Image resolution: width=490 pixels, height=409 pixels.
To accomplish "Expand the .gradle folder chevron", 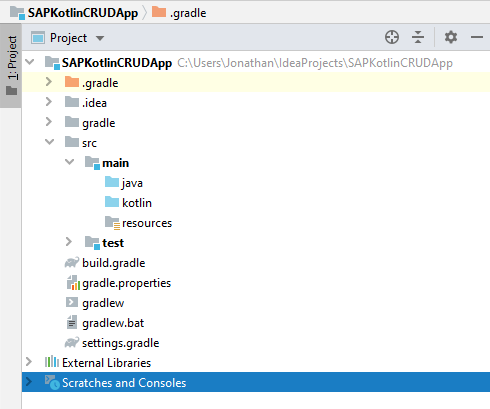I will (x=49, y=82).
